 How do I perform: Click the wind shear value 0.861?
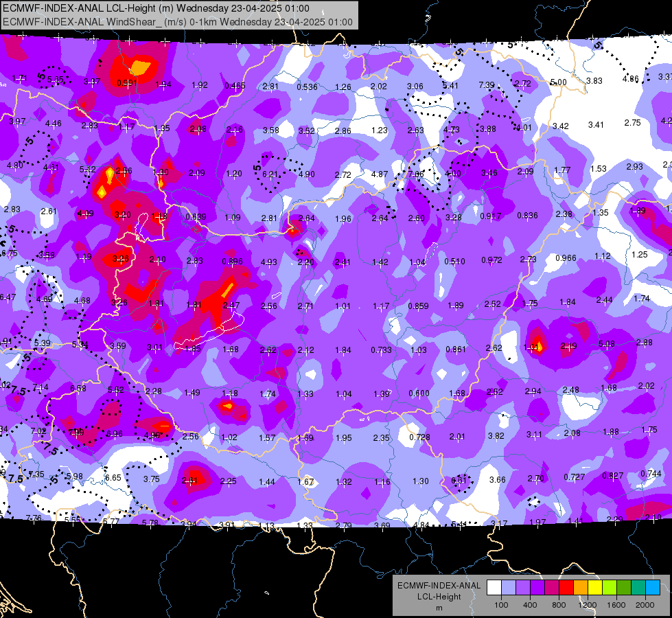pyautogui.click(x=456, y=350)
